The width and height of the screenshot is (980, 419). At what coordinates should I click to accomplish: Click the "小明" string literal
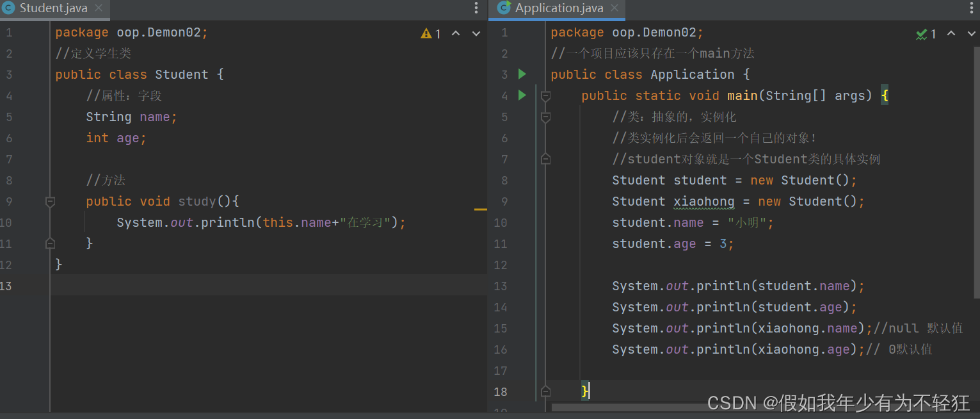pyautogui.click(x=747, y=222)
